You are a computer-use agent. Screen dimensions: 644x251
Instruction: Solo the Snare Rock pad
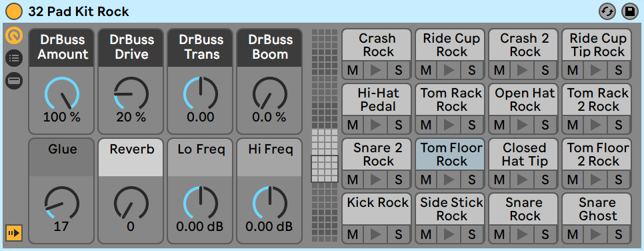click(545, 234)
